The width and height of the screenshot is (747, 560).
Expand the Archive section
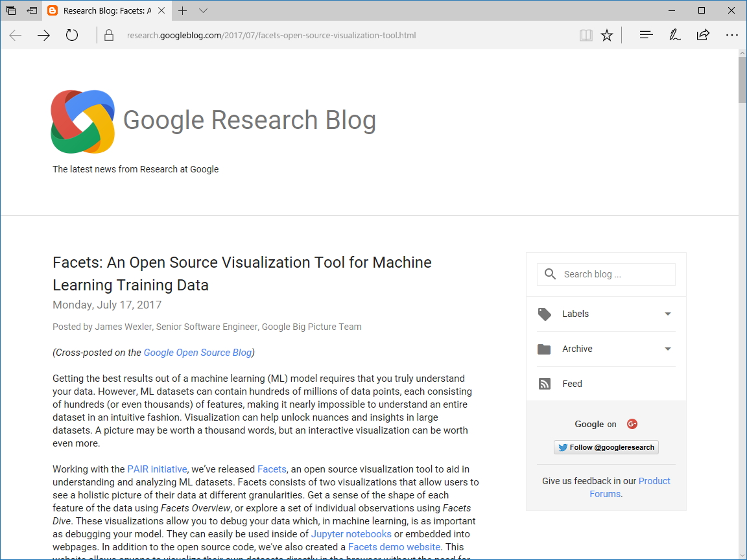667,349
